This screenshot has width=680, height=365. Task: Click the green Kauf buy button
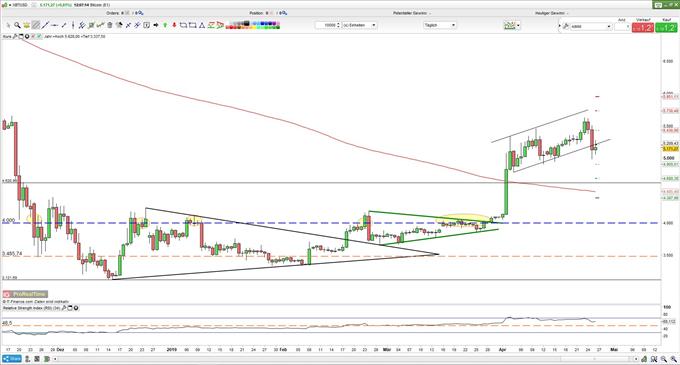[x=666, y=28]
